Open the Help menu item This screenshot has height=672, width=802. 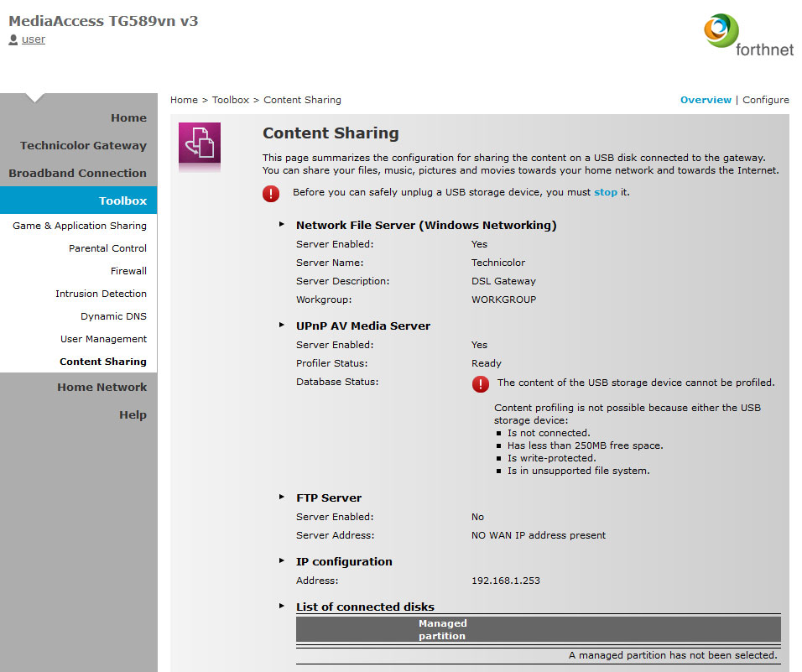tap(133, 414)
